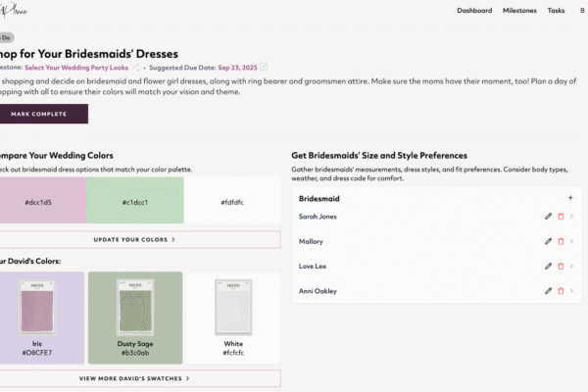Delete Anni Oakley with trash icon
The width and height of the screenshot is (588, 392).
point(561,290)
